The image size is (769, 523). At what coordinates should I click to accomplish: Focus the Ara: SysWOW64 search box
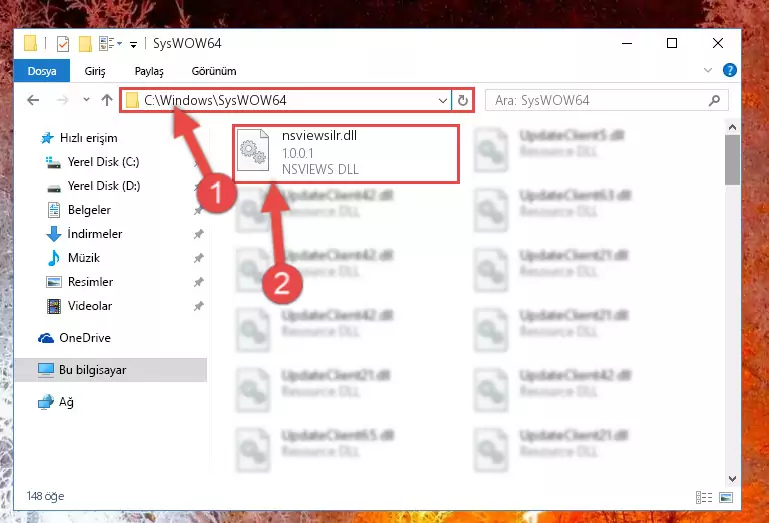[607, 101]
